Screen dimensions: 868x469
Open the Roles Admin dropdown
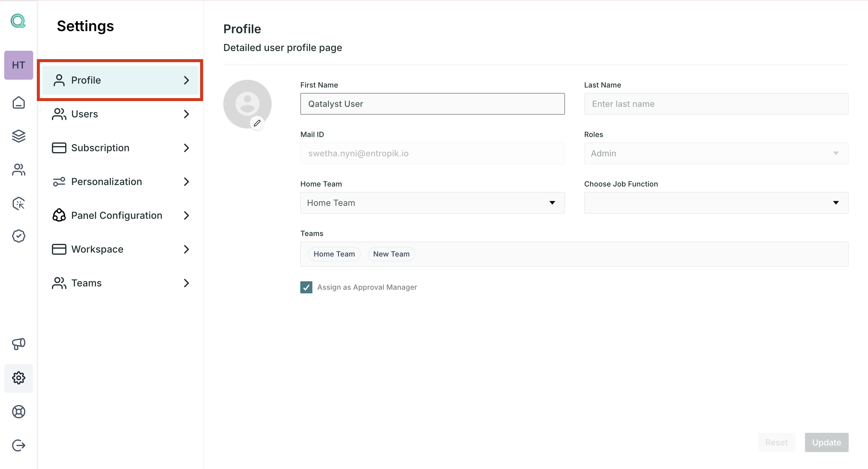point(716,153)
